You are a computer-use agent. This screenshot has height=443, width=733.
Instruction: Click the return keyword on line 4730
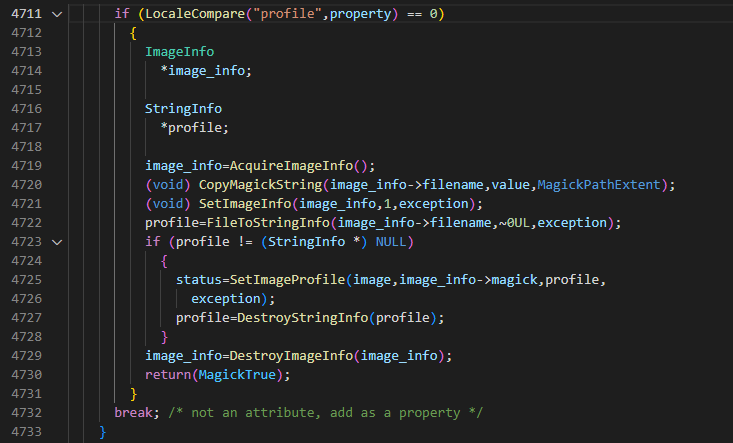(168, 375)
